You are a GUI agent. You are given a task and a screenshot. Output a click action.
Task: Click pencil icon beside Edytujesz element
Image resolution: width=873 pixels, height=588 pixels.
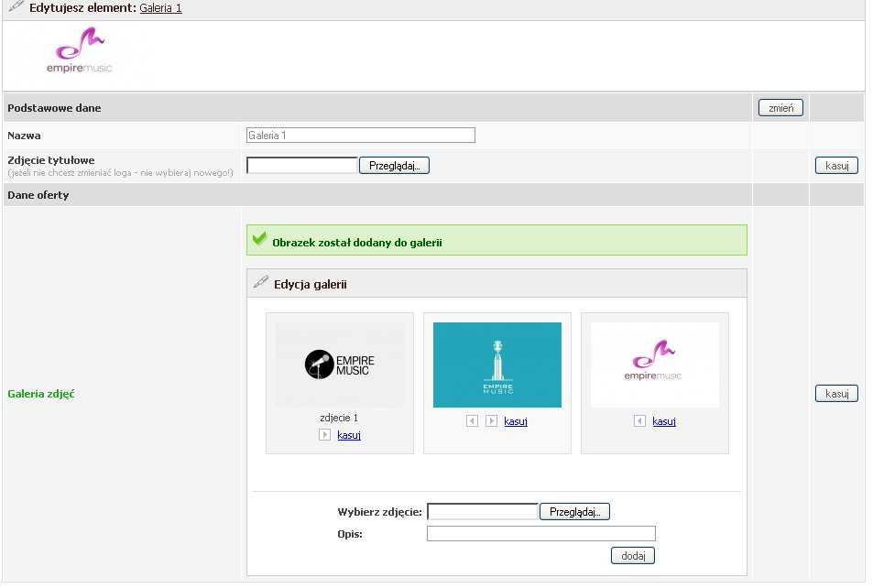tap(16, 5)
